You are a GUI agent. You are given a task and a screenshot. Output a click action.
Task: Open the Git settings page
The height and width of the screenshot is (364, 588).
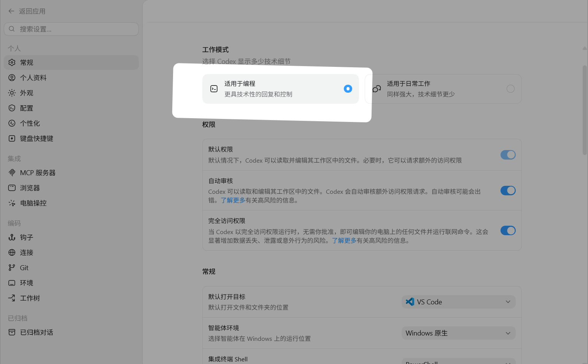(71, 267)
